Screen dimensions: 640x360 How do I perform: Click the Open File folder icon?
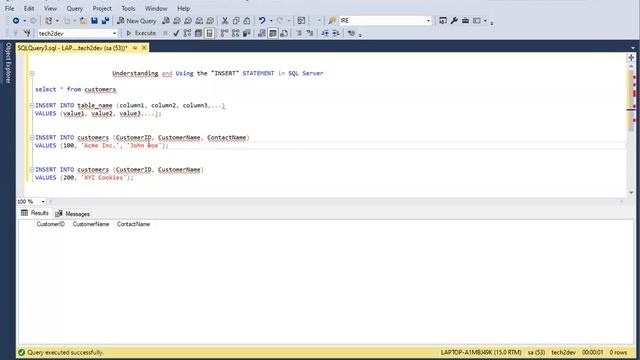pyautogui.click(x=83, y=20)
